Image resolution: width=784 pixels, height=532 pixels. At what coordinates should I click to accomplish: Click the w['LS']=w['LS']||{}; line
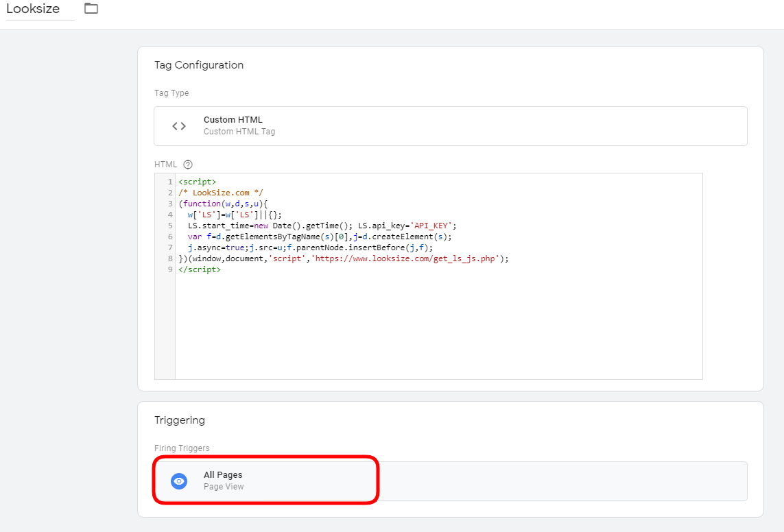click(235, 215)
